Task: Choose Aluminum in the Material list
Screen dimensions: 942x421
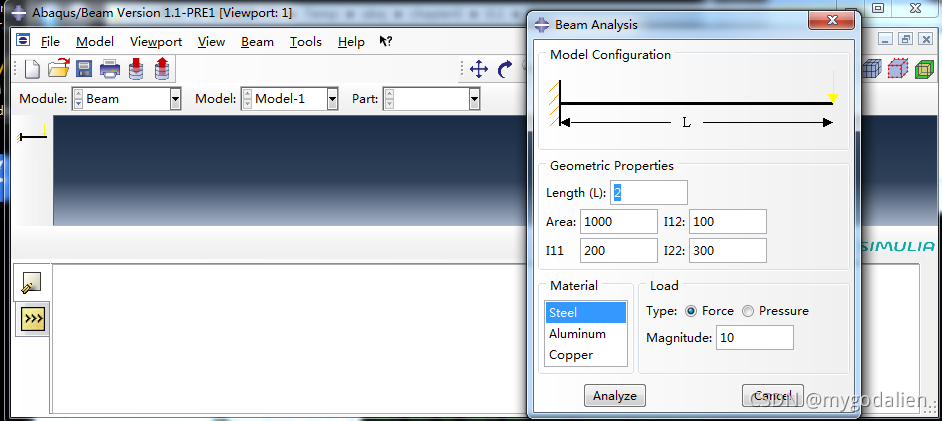Action: 577,334
